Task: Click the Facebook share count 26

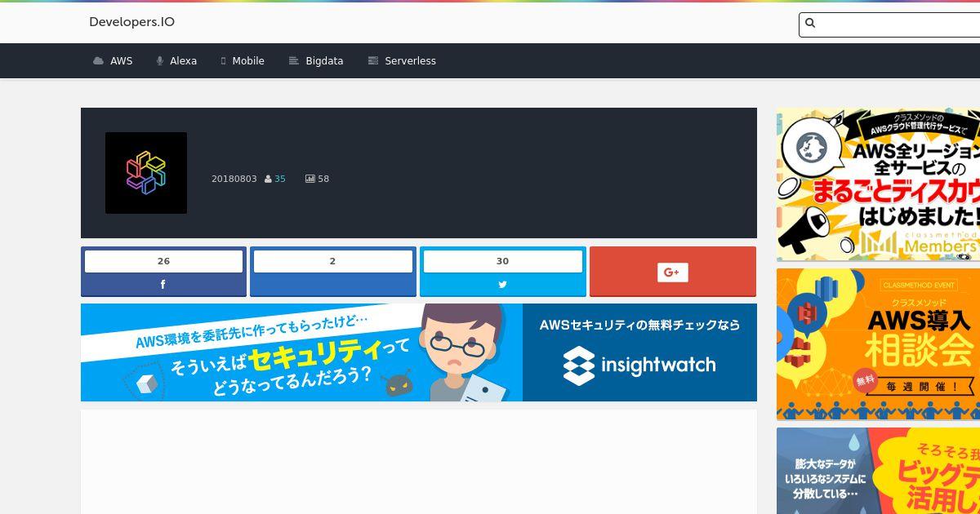Action: coord(163,261)
